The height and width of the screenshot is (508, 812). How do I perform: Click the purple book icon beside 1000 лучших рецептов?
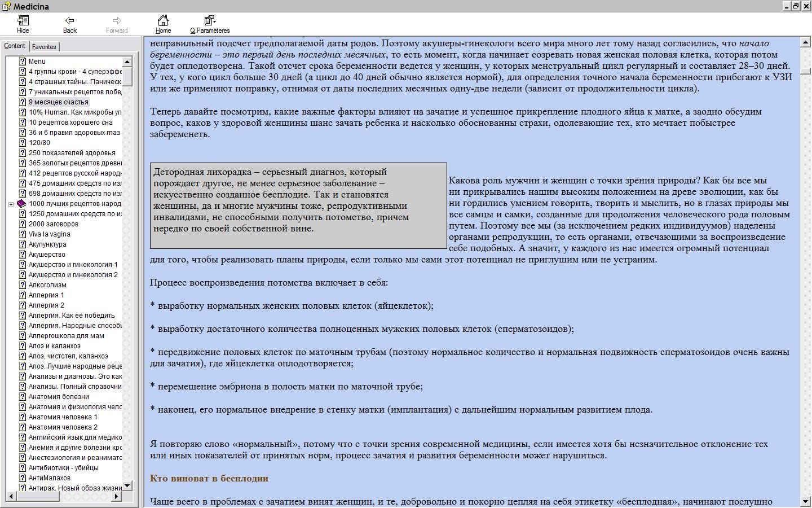[x=21, y=204]
